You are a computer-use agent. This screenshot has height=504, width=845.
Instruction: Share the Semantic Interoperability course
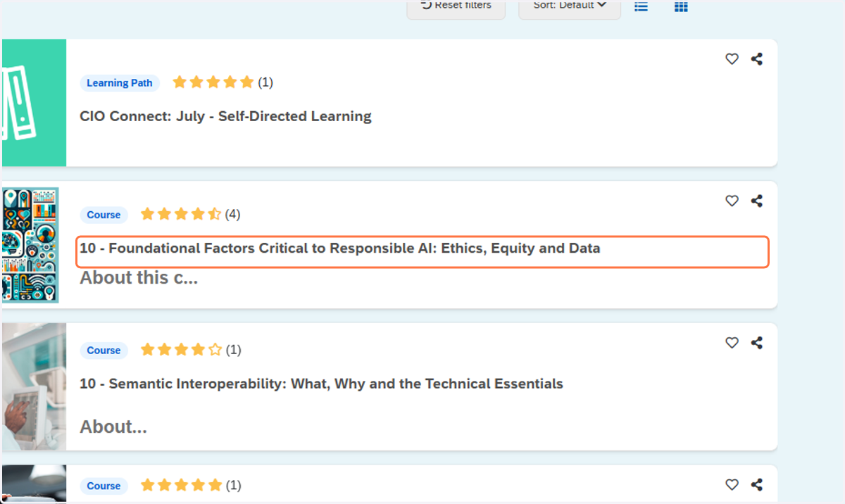pos(757,343)
